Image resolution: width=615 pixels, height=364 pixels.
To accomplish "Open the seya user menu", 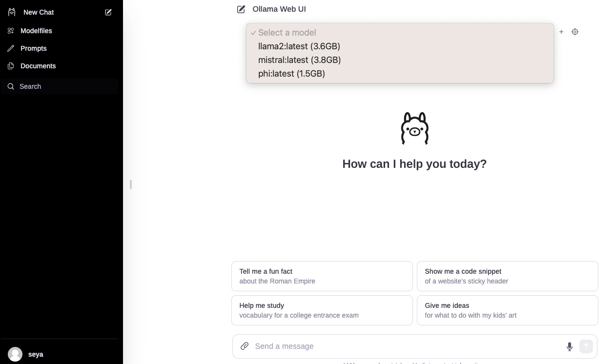I will pyautogui.click(x=60, y=354).
